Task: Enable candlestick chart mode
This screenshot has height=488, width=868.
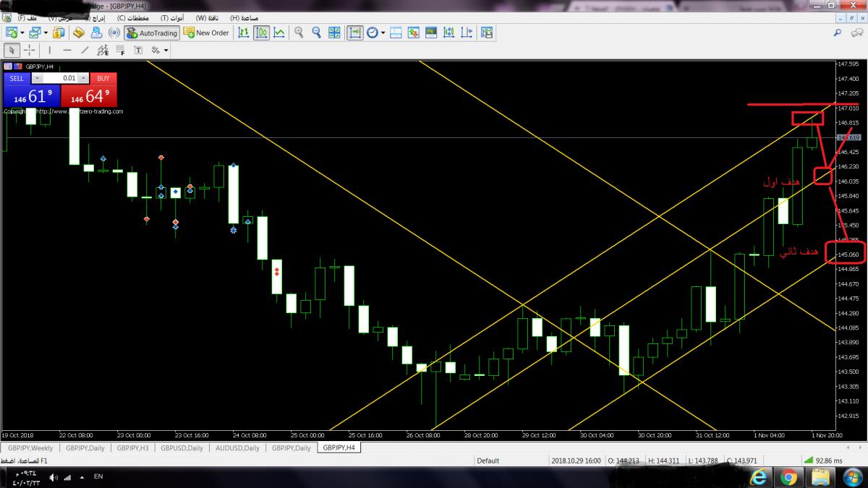Action: [261, 33]
